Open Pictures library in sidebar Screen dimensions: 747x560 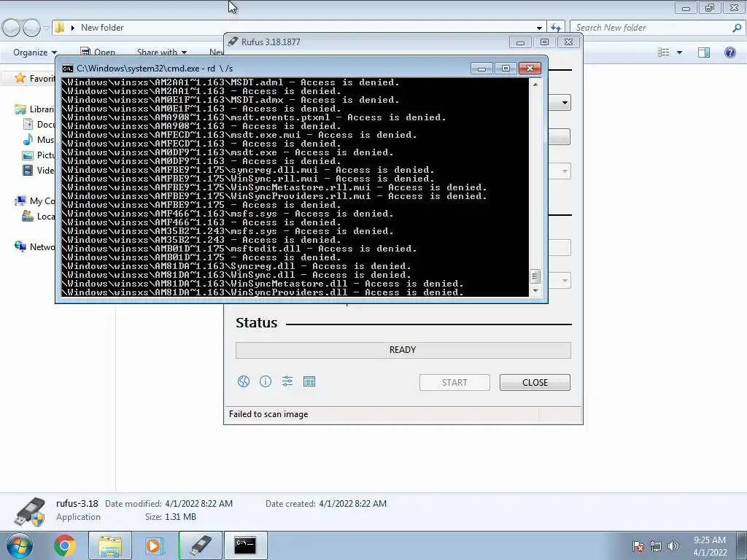[x=39, y=155]
